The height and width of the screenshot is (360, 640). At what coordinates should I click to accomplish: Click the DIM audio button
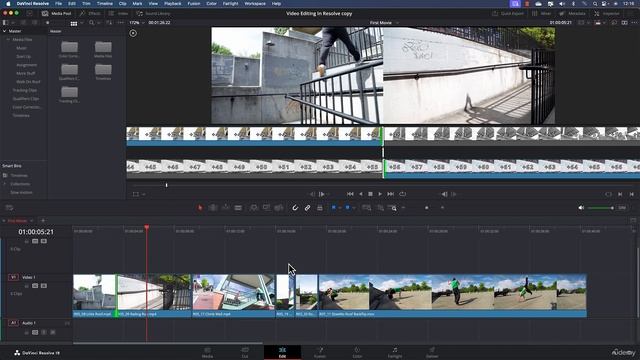[622, 208]
